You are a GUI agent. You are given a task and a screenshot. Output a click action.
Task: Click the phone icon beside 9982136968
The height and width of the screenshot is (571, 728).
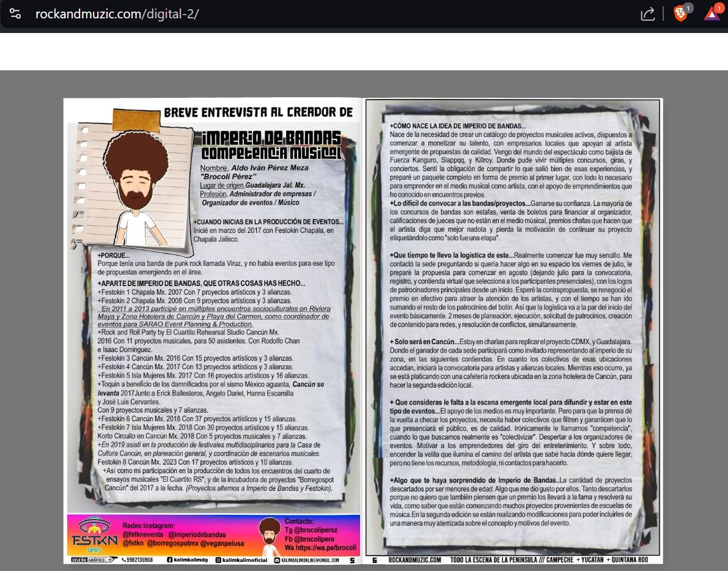coord(124,560)
